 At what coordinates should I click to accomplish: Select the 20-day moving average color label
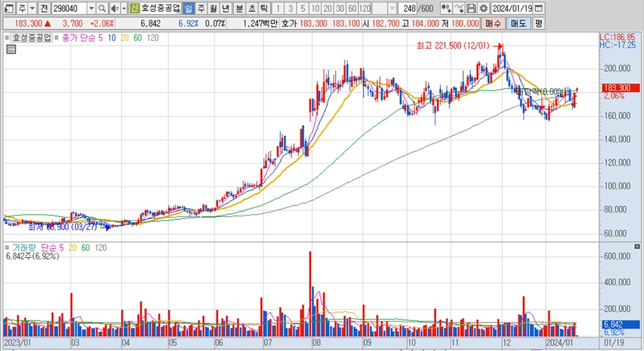[x=125, y=38]
